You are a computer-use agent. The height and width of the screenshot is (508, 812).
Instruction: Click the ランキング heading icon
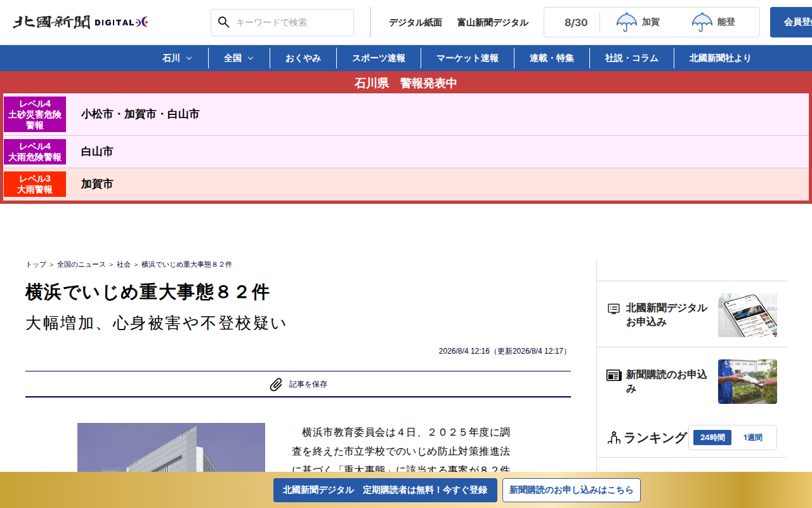pos(613,438)
